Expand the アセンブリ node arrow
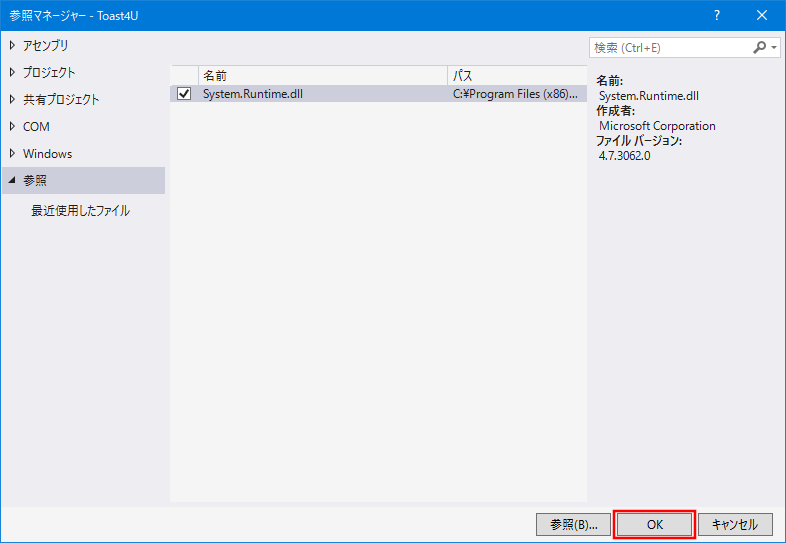Viewport: 786px width, 543px height. [12, 45]
